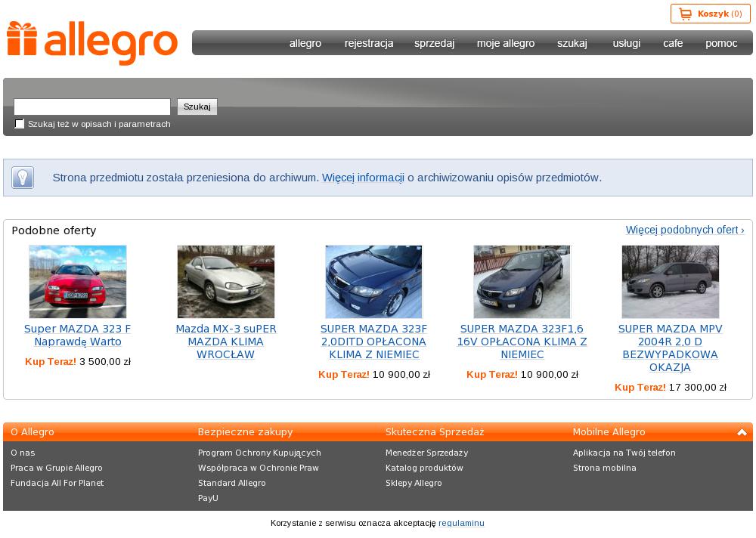
Task: Click the 'Bezpieczne zakupy' footer heading
Action: pos(245,432)
